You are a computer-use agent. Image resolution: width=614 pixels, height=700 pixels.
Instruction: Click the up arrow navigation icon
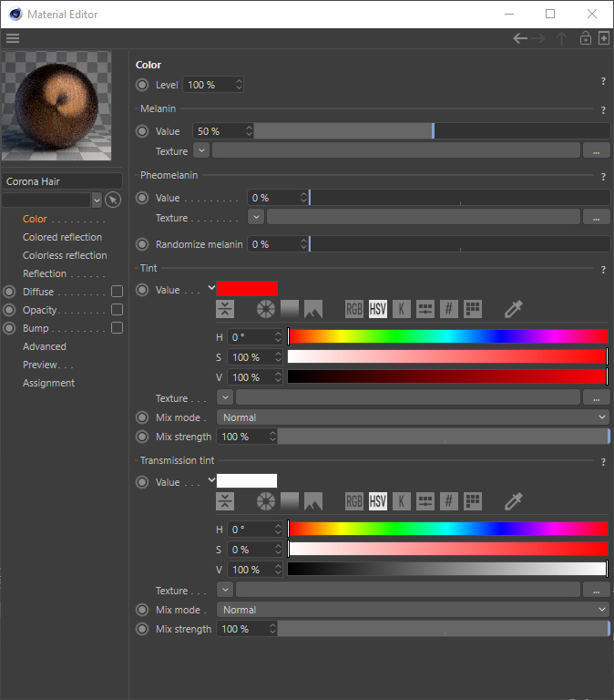[x=562, y=38]
